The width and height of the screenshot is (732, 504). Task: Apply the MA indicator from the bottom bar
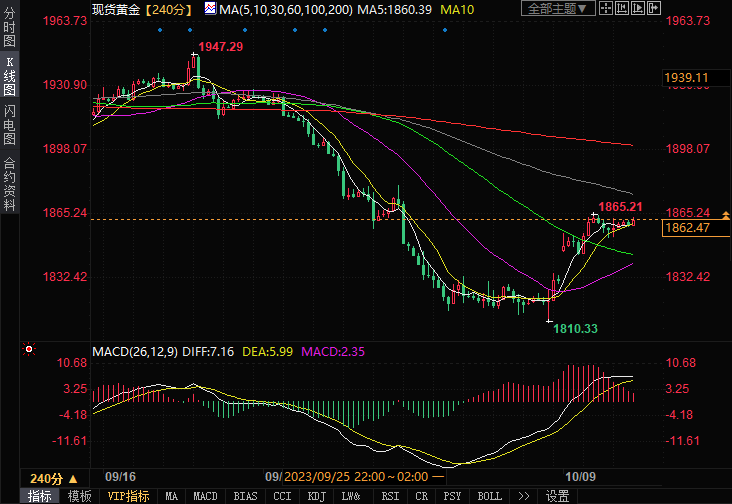point(171,496)
